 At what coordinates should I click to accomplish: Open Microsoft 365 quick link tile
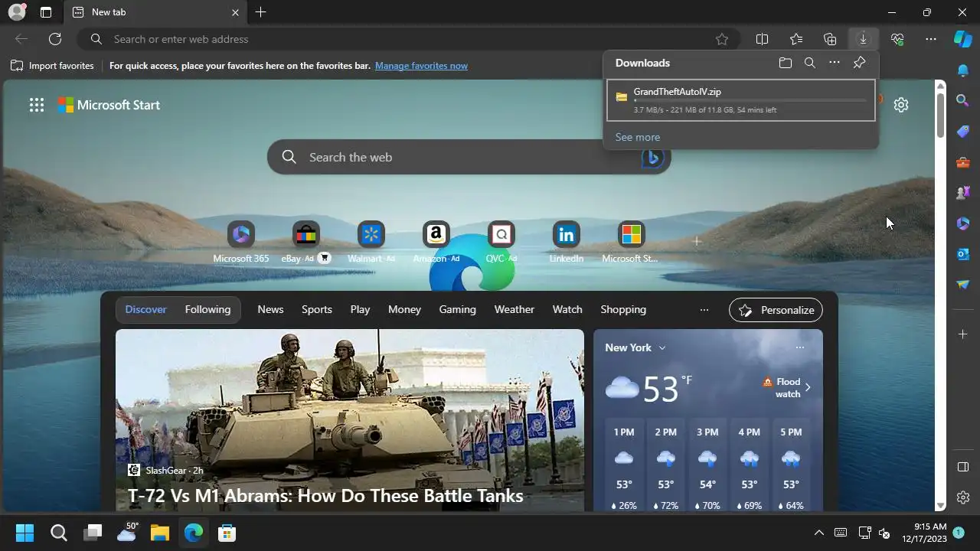coord(241,242)
